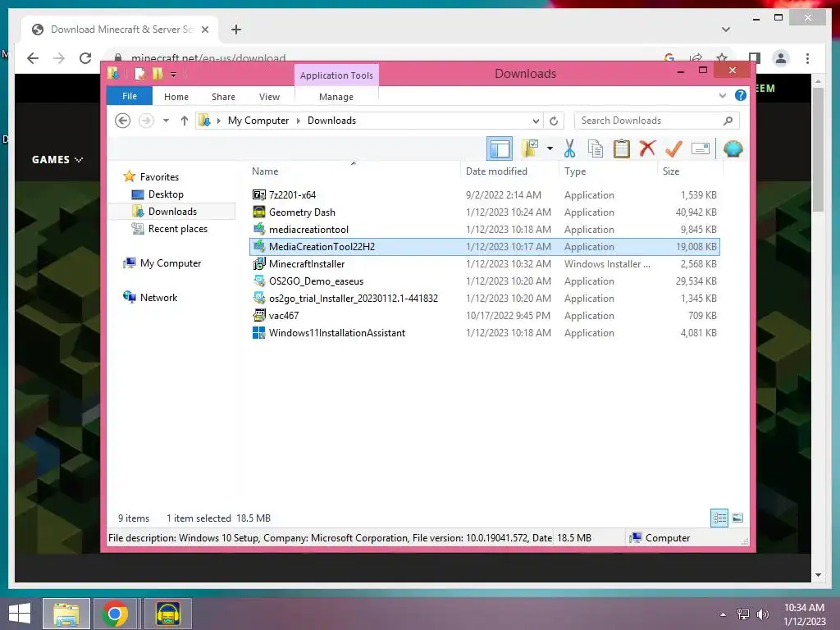Click the Paste clipboard icon
Viewport: 840px width, 630px height.
point(622,148)
